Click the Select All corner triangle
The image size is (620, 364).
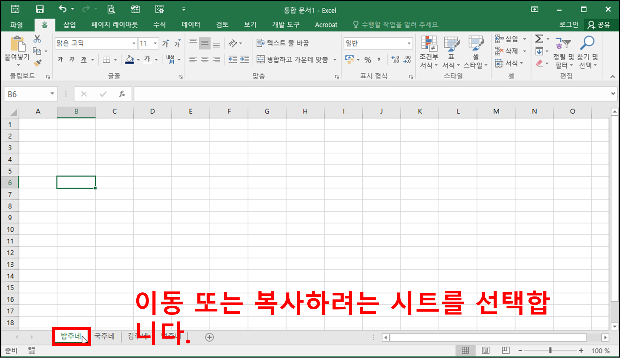pos(13,112)
